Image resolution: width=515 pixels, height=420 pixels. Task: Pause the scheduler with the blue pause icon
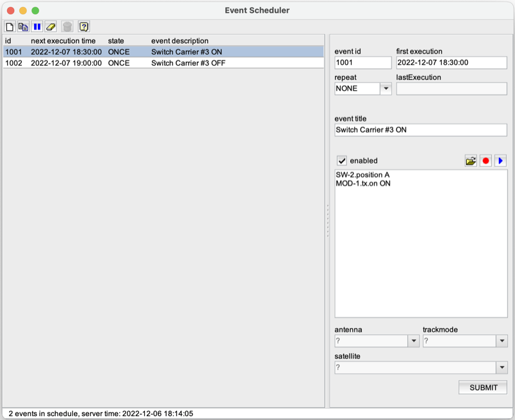coord(37,26)
